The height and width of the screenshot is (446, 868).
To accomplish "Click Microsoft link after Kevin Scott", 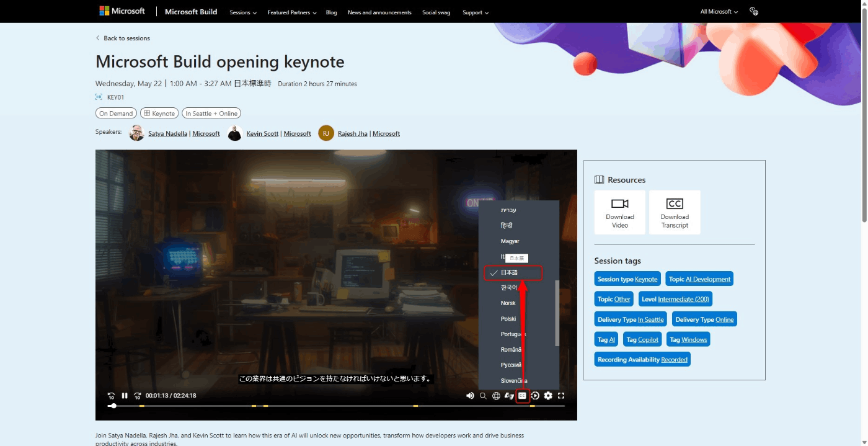I will tap(298, 133).
